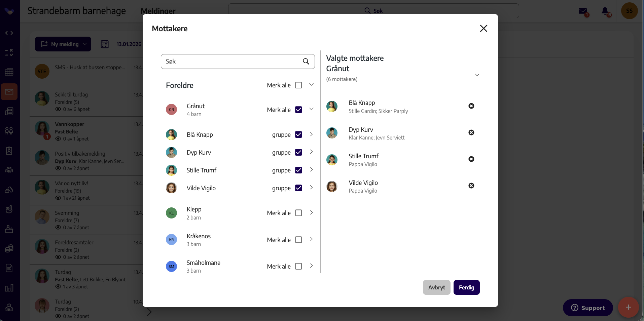Open the calendar date picker icon
Viewport: 644px width, 321px height.
pos(105,44)
